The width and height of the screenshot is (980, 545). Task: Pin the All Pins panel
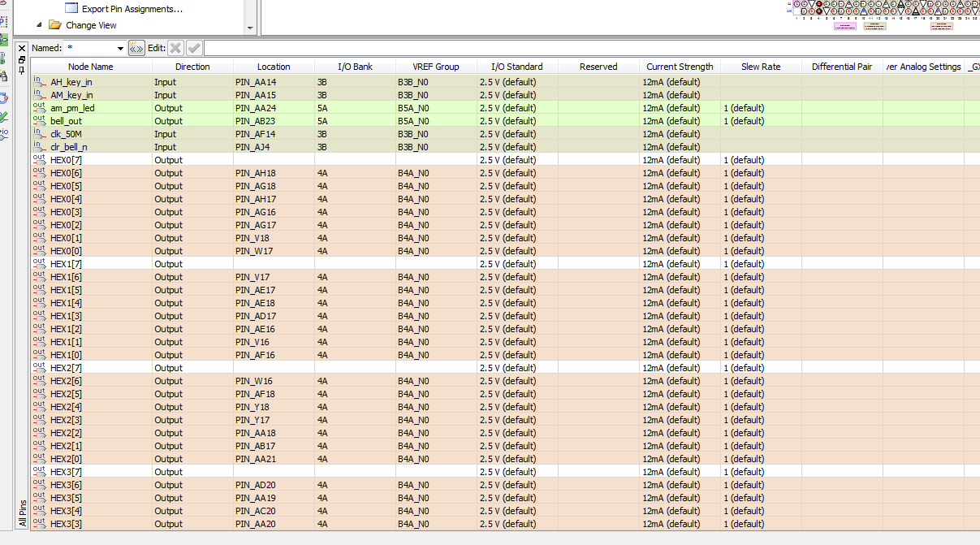pyautogui.click(x=22, y=70)
